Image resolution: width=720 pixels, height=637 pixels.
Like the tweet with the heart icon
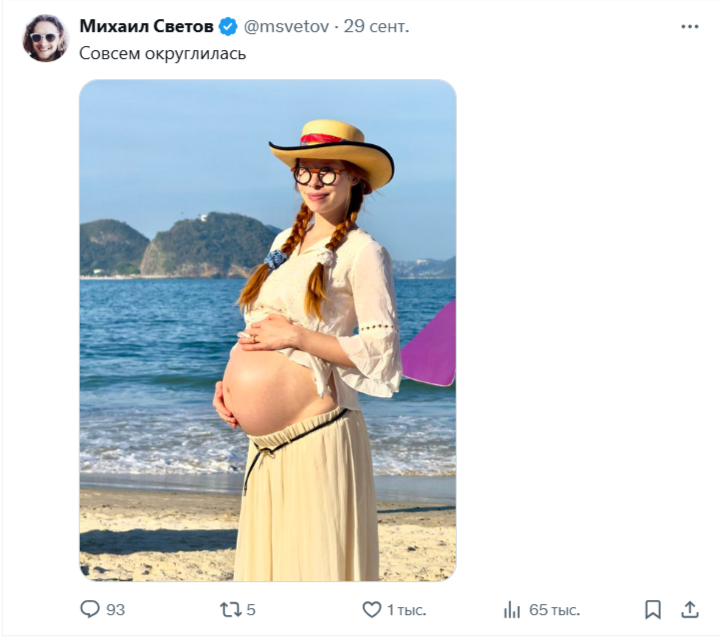(372, 609)
